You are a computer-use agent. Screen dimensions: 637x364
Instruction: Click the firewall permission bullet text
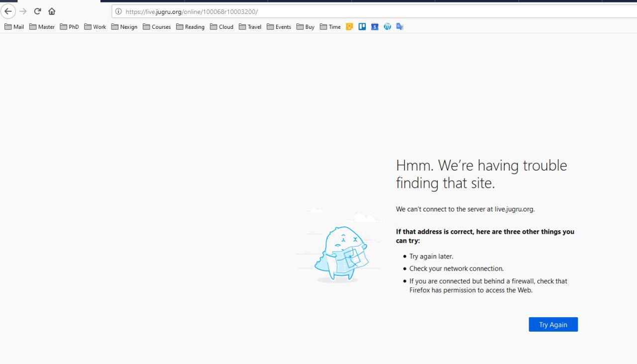(488, 285)
